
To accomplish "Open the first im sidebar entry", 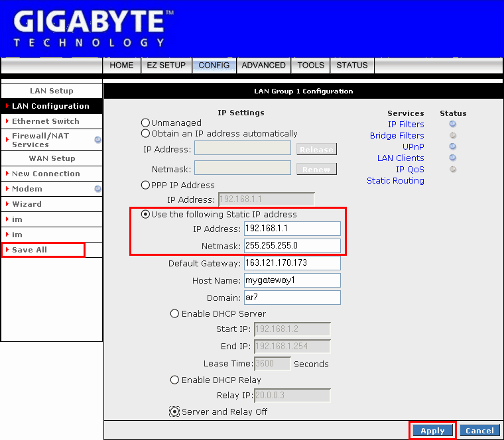I will [52, 219].
